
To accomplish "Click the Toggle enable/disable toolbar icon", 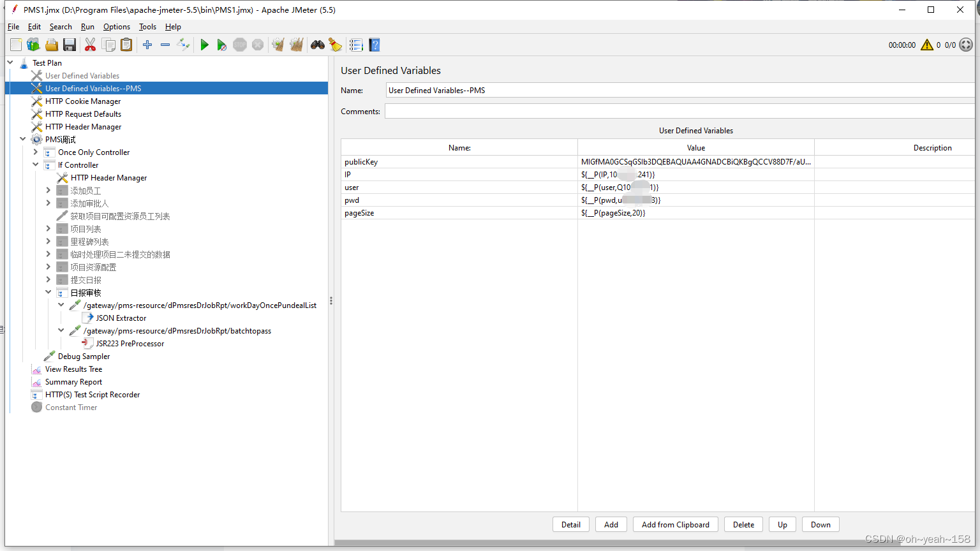I will pos(183,45).
